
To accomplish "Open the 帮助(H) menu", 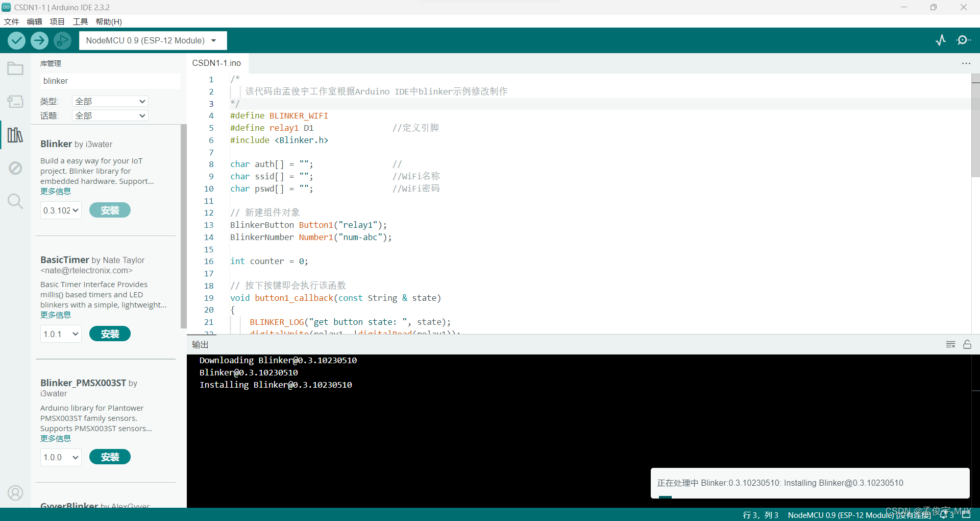I will (109, 21).
